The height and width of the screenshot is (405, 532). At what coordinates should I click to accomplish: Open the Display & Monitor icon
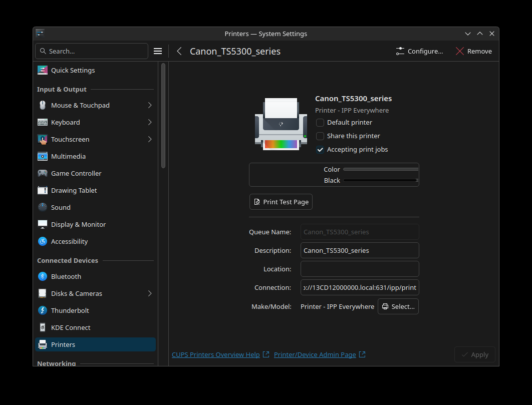pyautogui.click(x=43, y=224)
